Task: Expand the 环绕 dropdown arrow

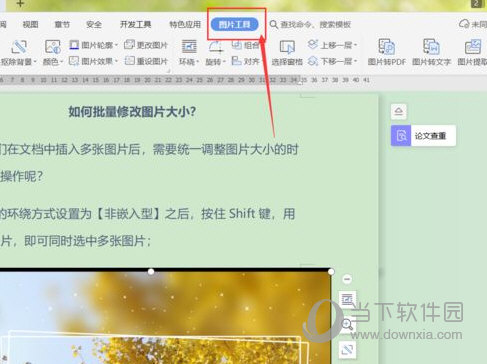Action: click(198, 62)
